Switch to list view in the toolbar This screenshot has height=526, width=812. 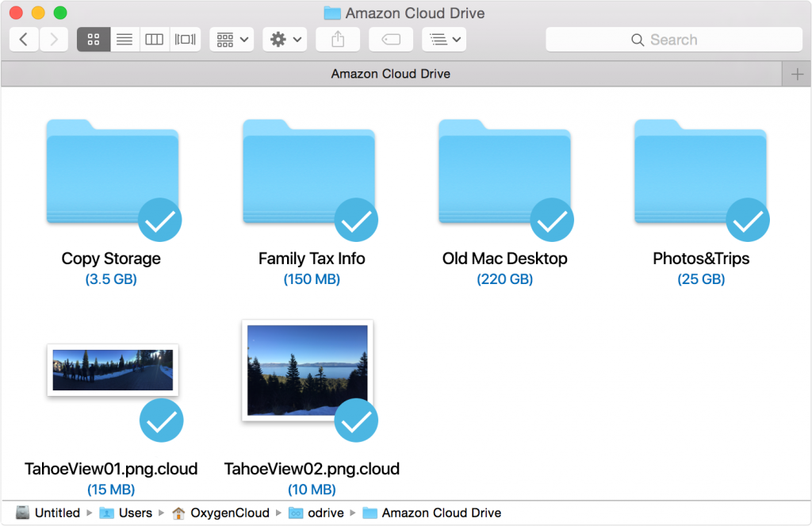124,39
